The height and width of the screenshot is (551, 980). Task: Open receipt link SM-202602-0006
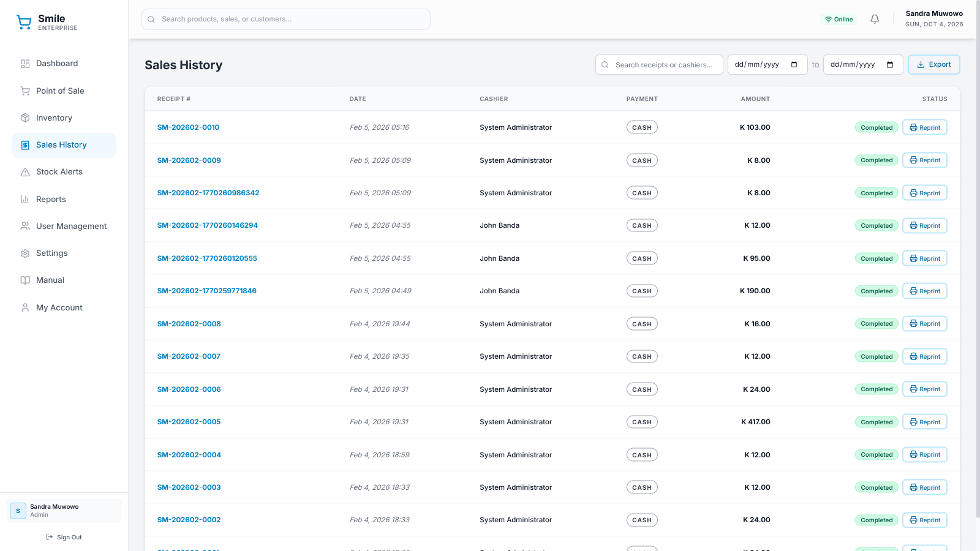pyautogui.click(x=189, y=389)
